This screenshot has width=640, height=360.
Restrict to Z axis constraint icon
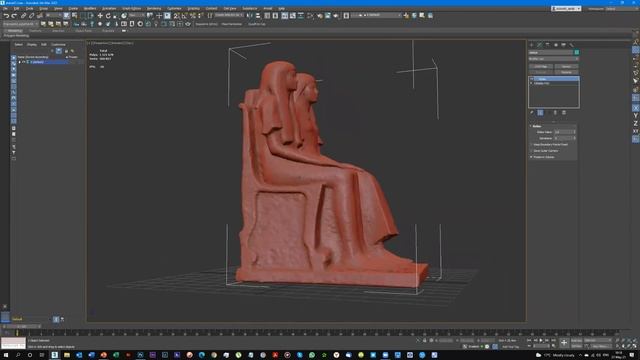point(636,123)
